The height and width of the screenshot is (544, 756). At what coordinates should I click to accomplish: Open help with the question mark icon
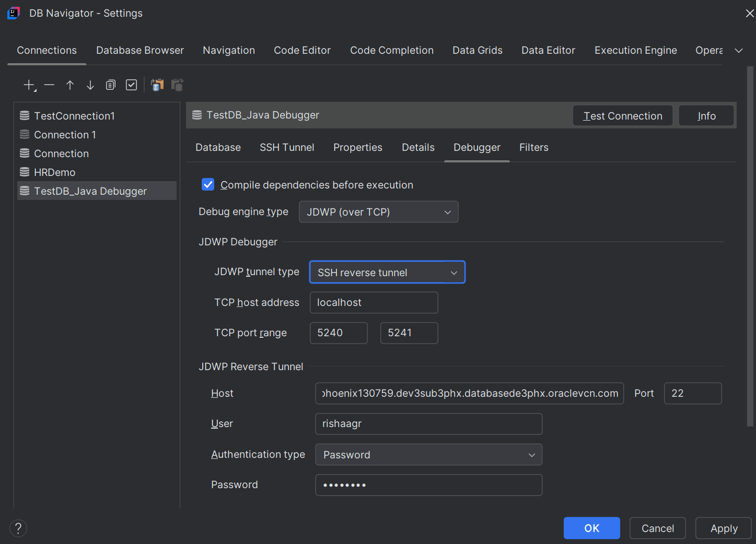(x=18, y=528)
